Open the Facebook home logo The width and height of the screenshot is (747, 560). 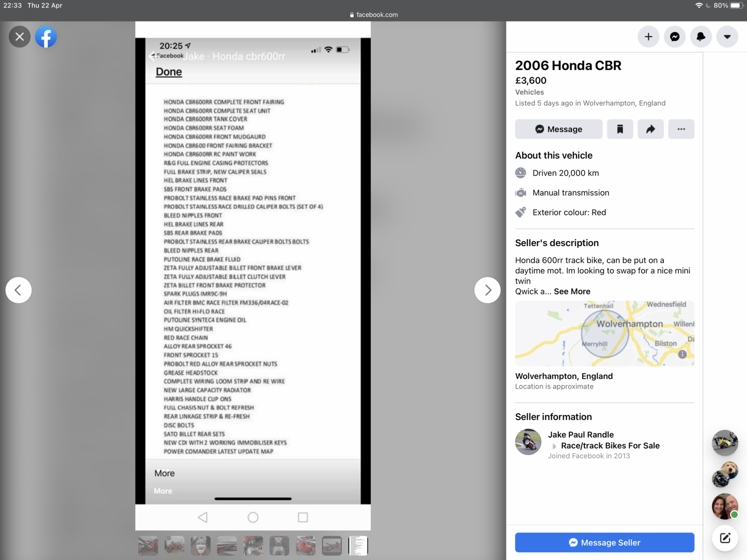(x=46, y=37)
